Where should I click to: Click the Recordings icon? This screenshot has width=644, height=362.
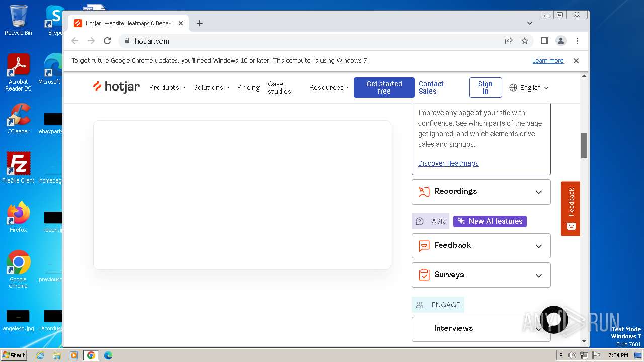424,192
